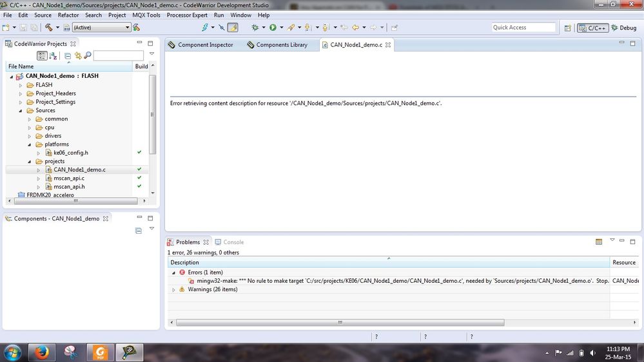
Task: Open the MQX Tools menu
Action: click(x=146, y=15)
